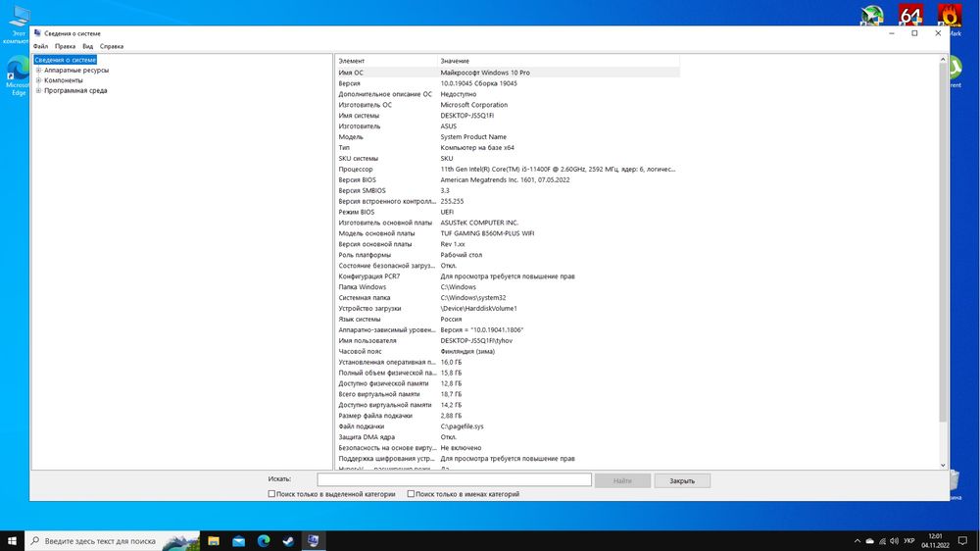Image resolution: width=980 pixels, height=551 pixels.
Task: Minimize the system information window
Action: click(x=891, y=33)
